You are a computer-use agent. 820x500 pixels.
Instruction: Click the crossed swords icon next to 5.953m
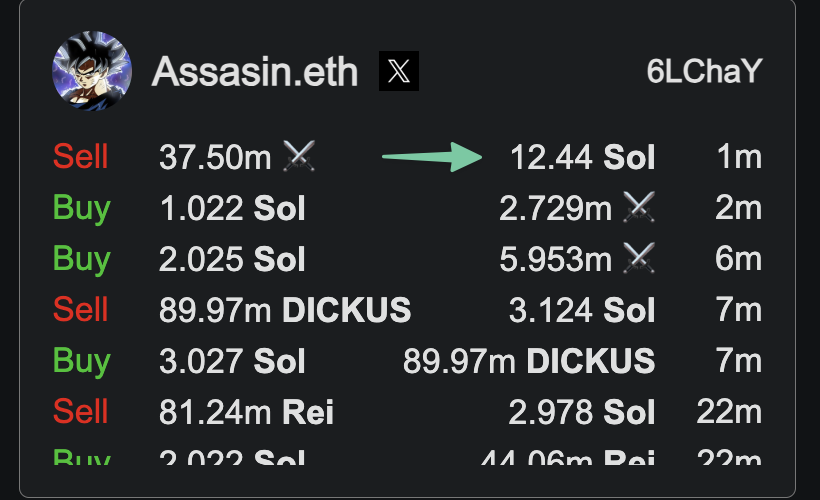(639, 257)
